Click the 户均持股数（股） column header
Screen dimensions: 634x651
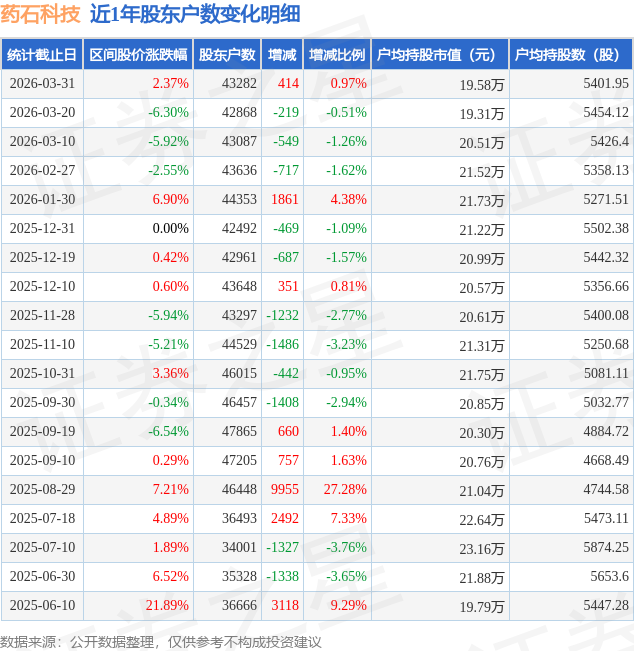(x=571, y=55)
